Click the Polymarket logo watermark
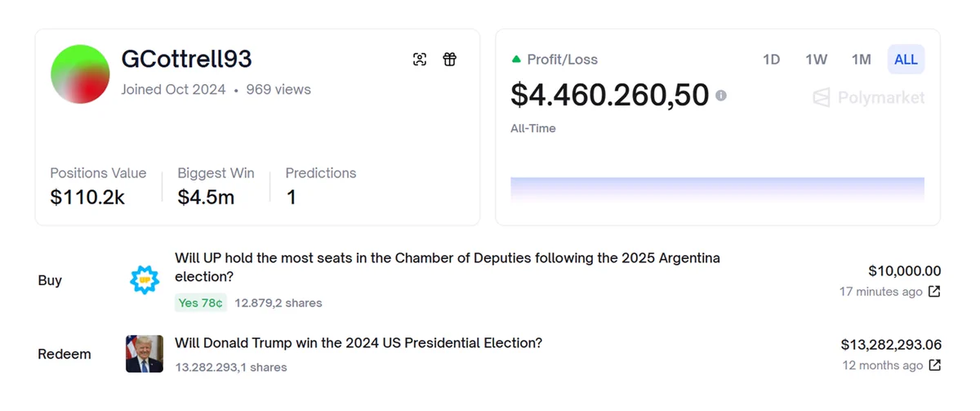The image size is (980, 411). point(869,98)
